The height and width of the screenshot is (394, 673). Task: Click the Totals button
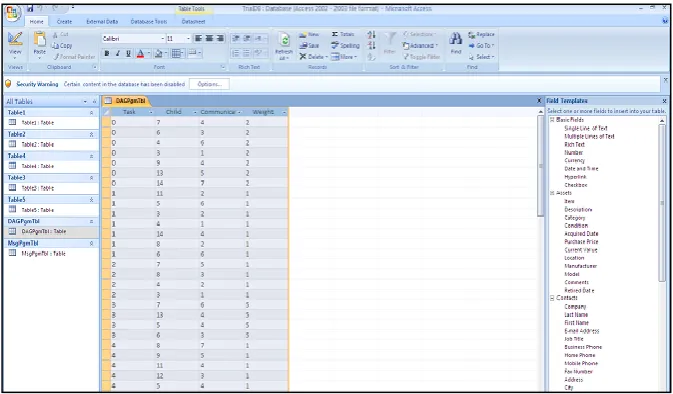[x=343, y=34]
